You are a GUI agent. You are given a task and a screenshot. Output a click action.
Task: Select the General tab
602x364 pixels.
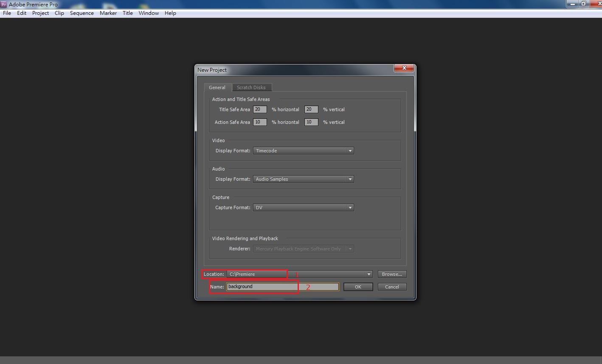(217, 87)
